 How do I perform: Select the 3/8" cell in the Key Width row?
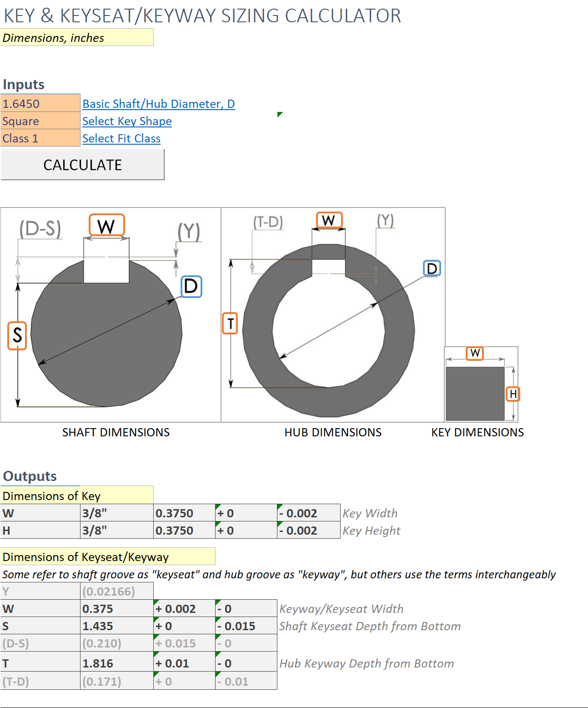[x=117, y=513]
